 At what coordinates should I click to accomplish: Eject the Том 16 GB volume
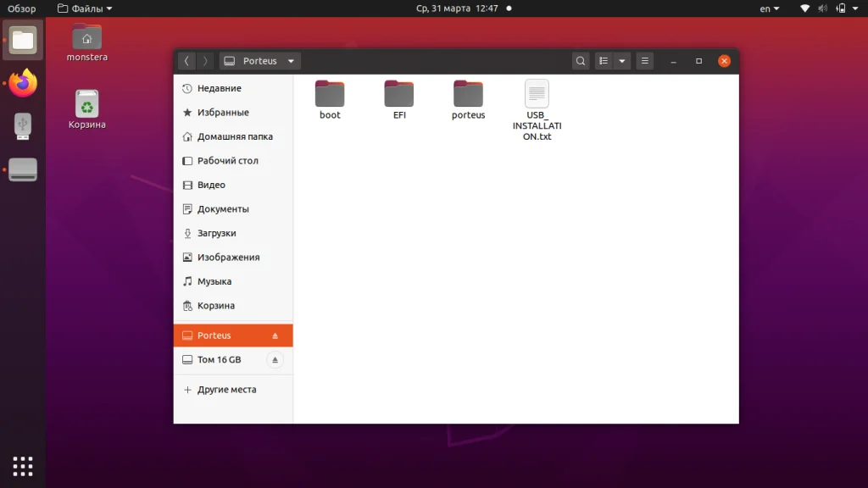coord(275,360)
